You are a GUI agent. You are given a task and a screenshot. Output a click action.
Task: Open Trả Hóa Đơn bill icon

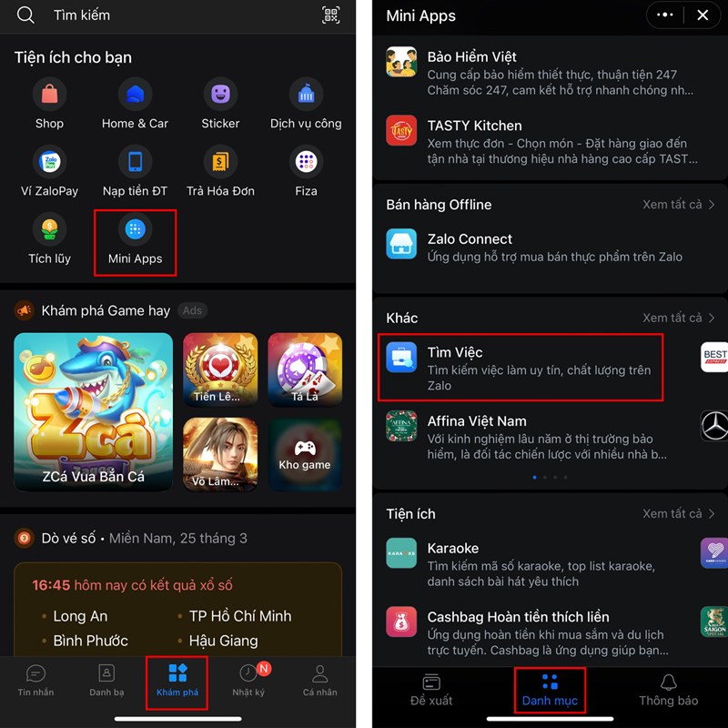tap(220, 162)
